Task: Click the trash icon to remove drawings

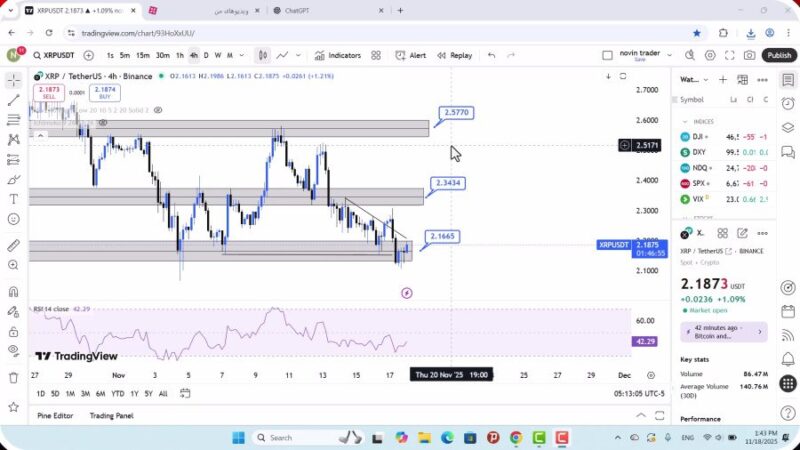Action: pos(13,377)
